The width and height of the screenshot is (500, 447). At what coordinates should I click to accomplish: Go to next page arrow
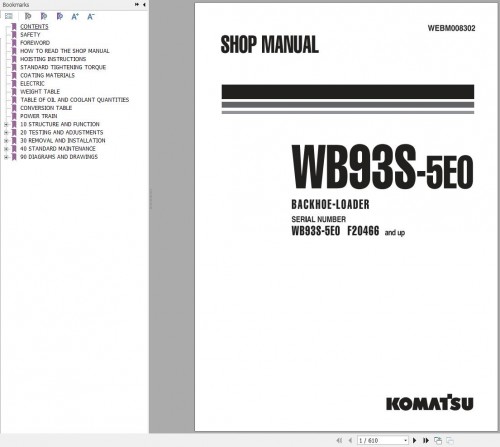tap(415, 440)
